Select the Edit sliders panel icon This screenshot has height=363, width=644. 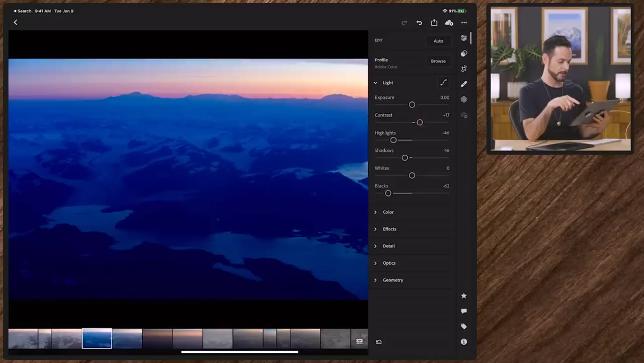[x=464, y=38]
